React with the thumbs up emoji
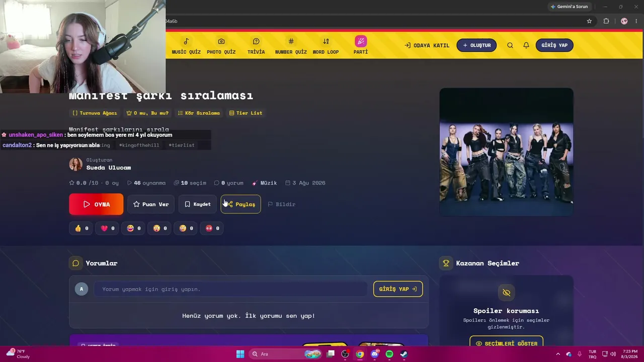Viewport: 644px width, 362px height. [82, 228]
